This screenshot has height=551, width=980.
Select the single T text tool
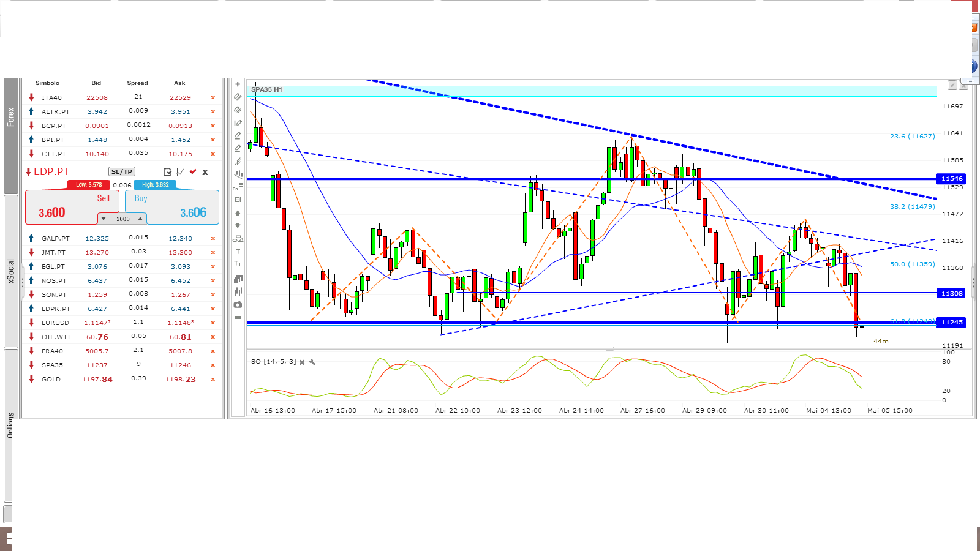click(238, 252)
